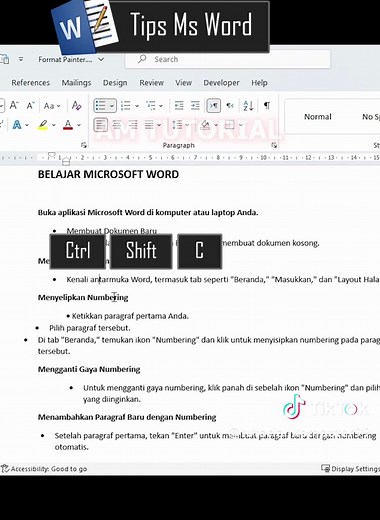Open the References tab
The image size is (380, 520).
pos(31,83)
